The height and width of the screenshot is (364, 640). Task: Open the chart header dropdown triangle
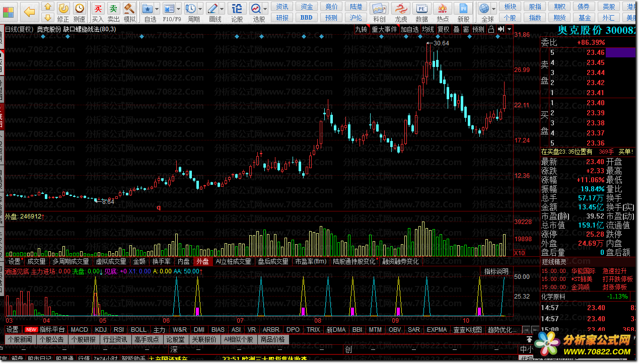pos(510,29)
